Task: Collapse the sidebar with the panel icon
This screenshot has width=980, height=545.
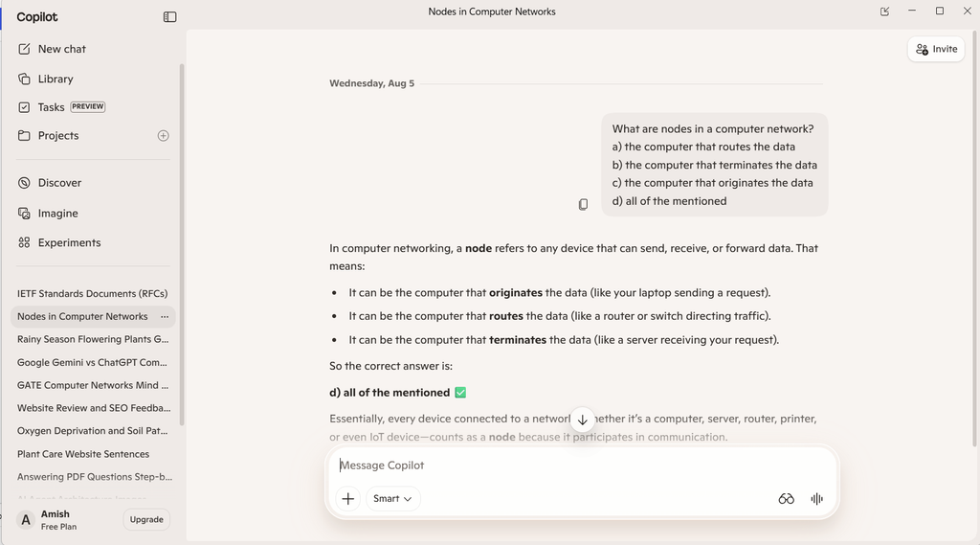Action: [x=170, y=17]
